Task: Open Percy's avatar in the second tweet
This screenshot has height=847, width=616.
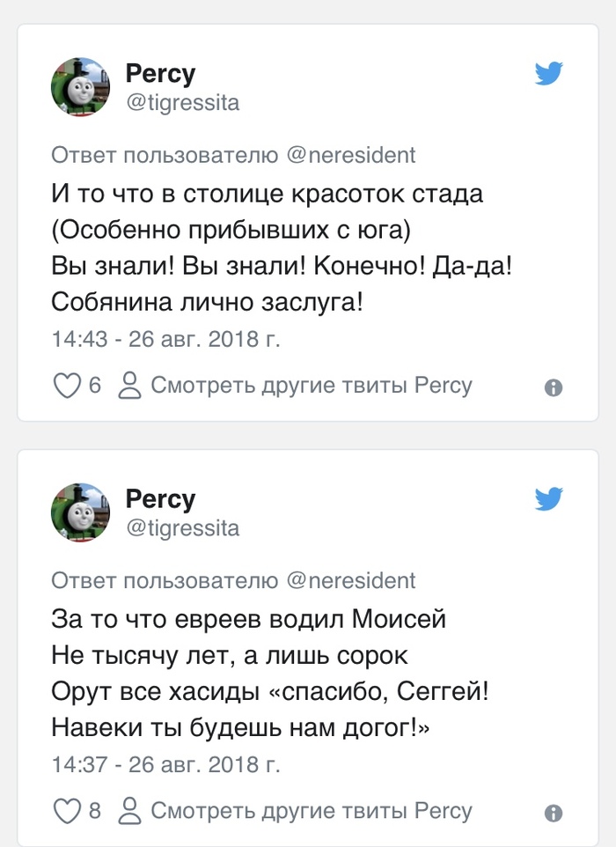Action: pyautogui.click(x=81, y=512)
